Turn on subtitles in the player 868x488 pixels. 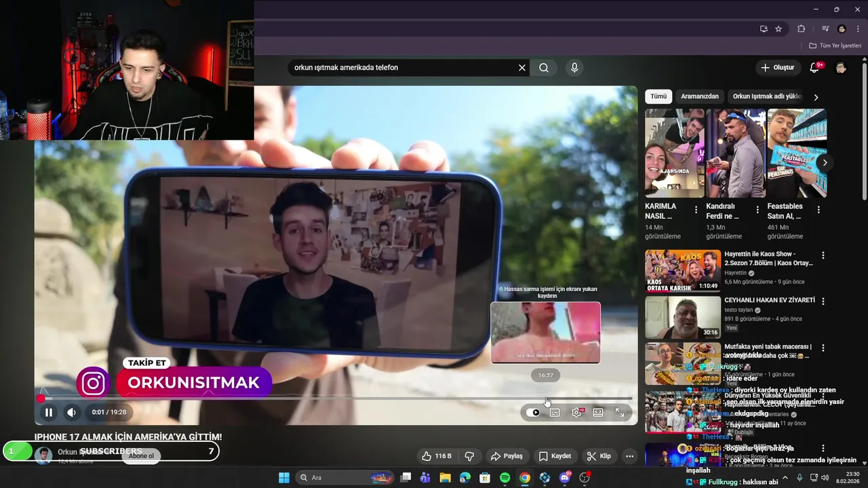555,412
